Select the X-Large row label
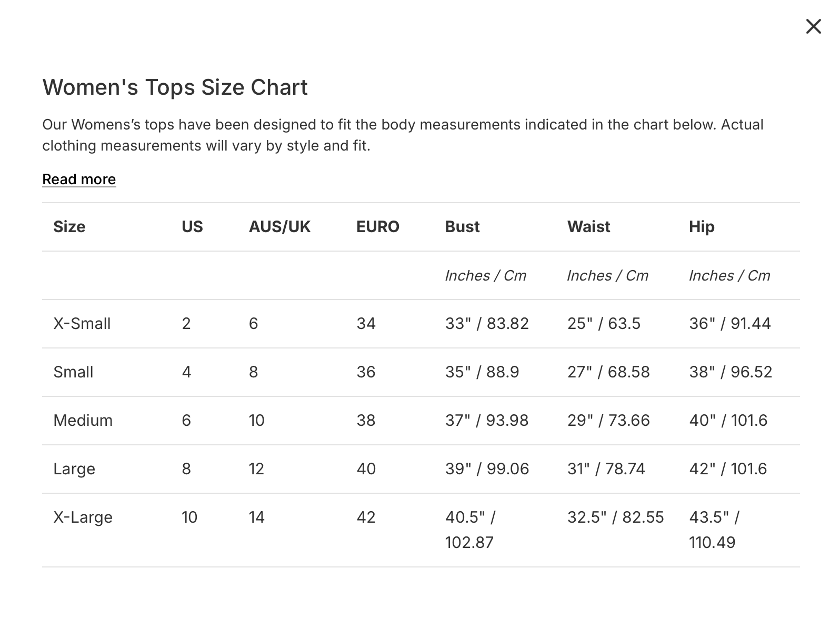 (83, 517)
